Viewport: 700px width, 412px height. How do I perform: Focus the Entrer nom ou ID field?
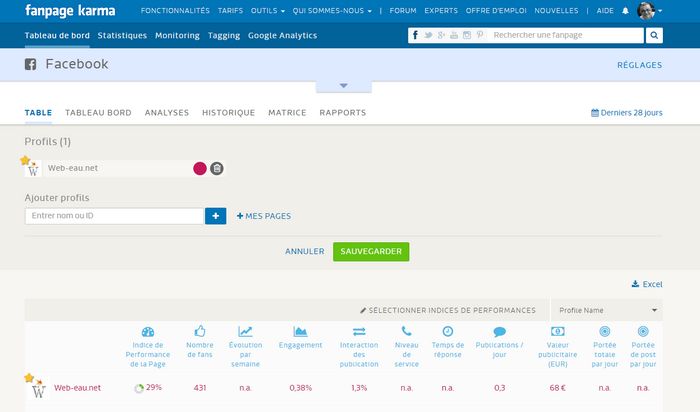point(115,216)
